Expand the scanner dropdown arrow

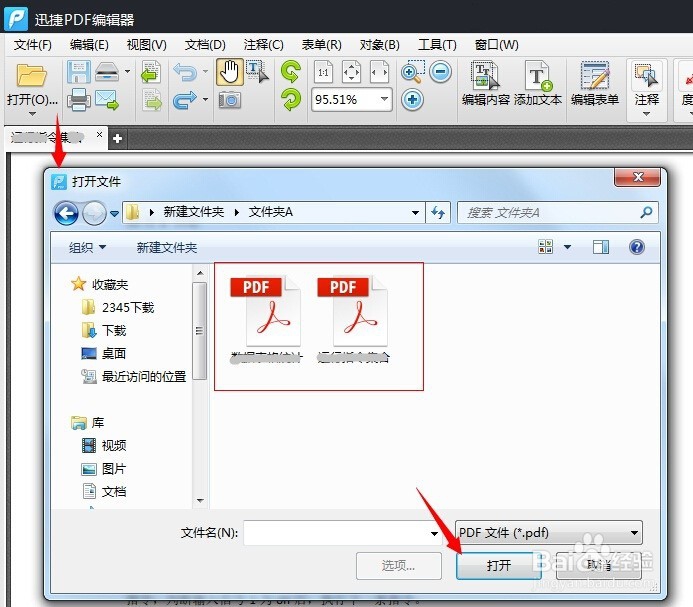[x=127, y=71]
